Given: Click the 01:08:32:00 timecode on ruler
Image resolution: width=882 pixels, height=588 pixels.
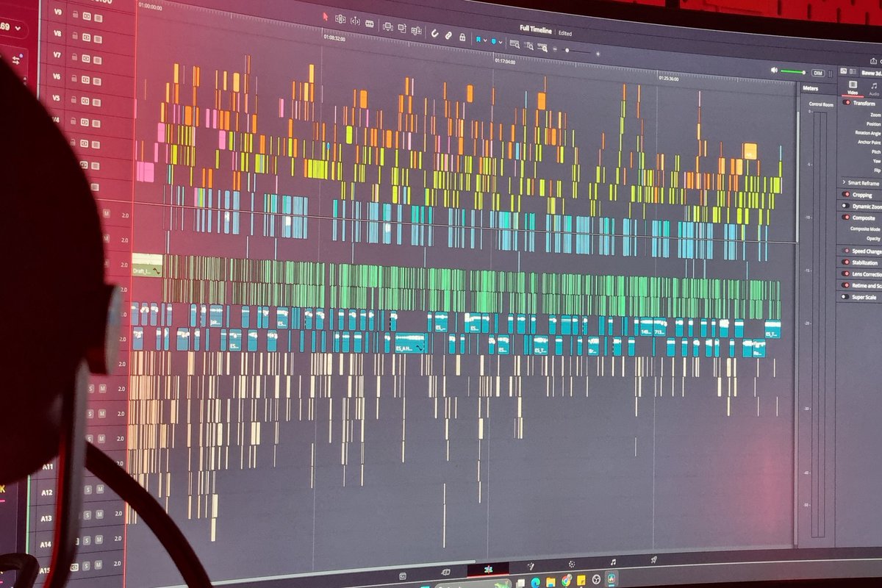Looking at the screenshot, I should 334,38.
